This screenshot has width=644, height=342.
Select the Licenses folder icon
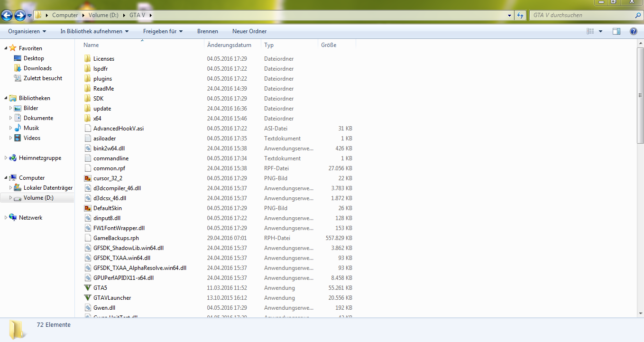87,59
